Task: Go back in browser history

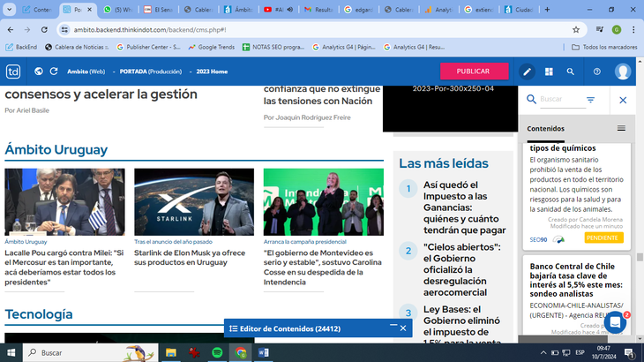Action: [x=11, y=30]
